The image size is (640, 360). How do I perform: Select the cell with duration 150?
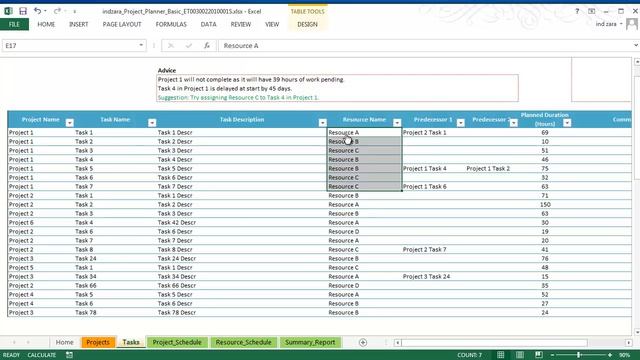pyautogui.click(x=545, y=204)
